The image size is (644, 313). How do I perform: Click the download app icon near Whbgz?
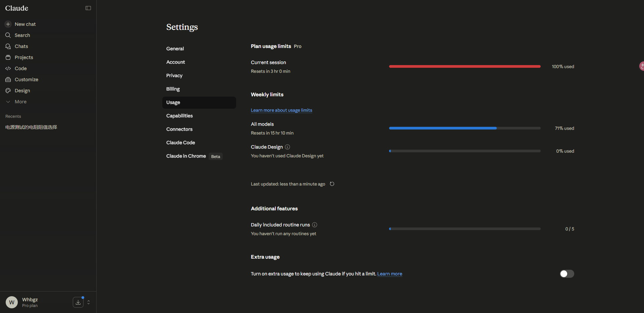click(78, 302)
